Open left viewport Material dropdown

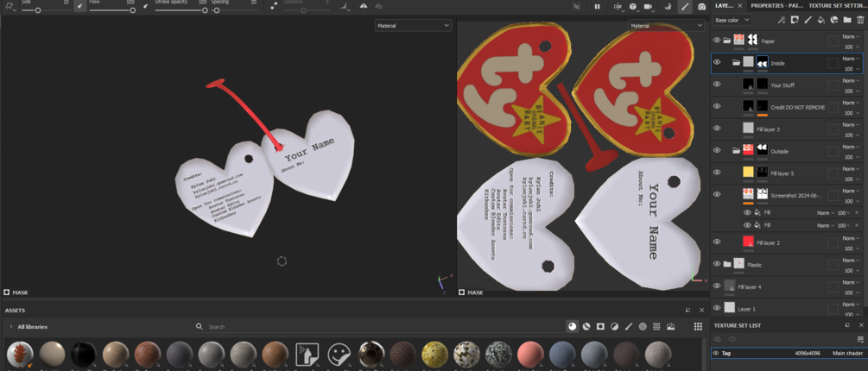[413, 25]
